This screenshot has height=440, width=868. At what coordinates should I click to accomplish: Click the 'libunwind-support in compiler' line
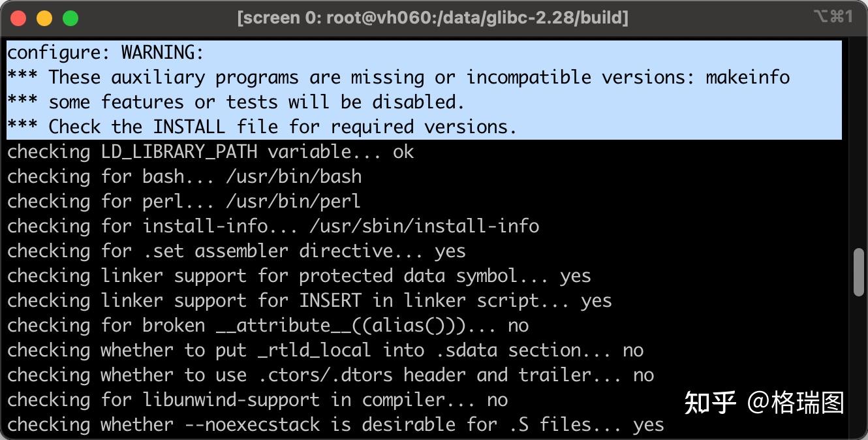click(x=258, y=400)
